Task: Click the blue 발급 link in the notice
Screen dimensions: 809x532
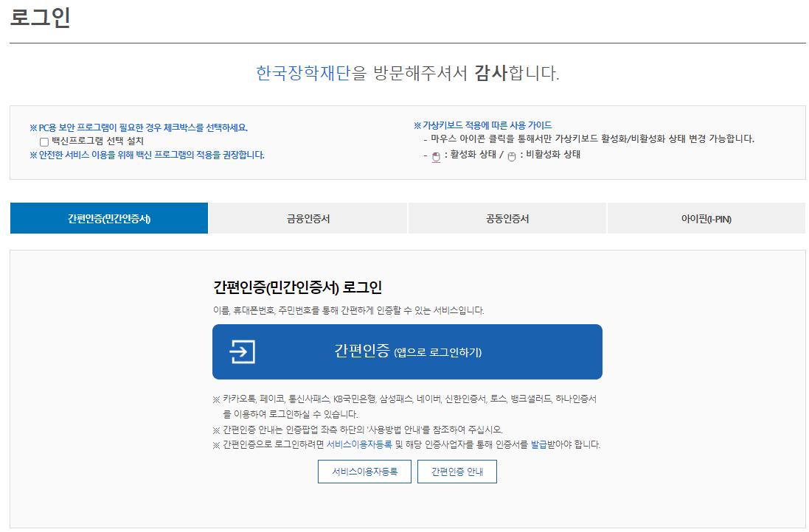Action: [x=538, y=444]
